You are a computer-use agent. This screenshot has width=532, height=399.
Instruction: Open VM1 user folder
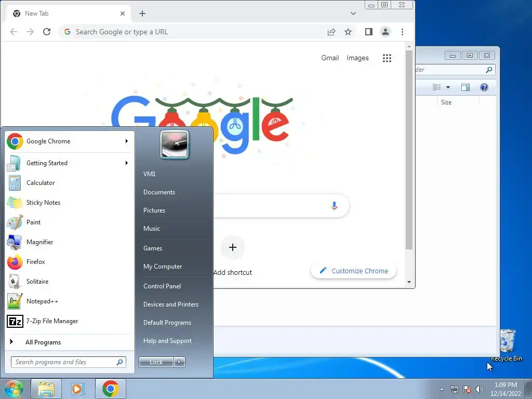[149, 174]
